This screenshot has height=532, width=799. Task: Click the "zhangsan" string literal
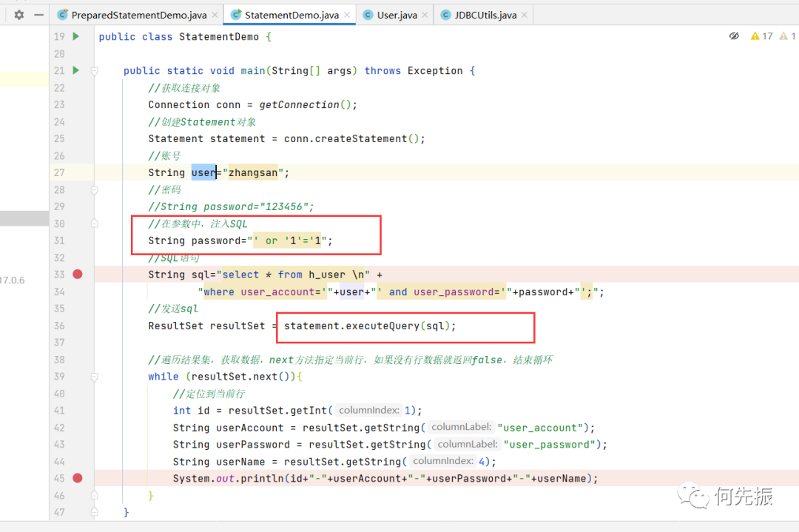[x=253, y=172]
